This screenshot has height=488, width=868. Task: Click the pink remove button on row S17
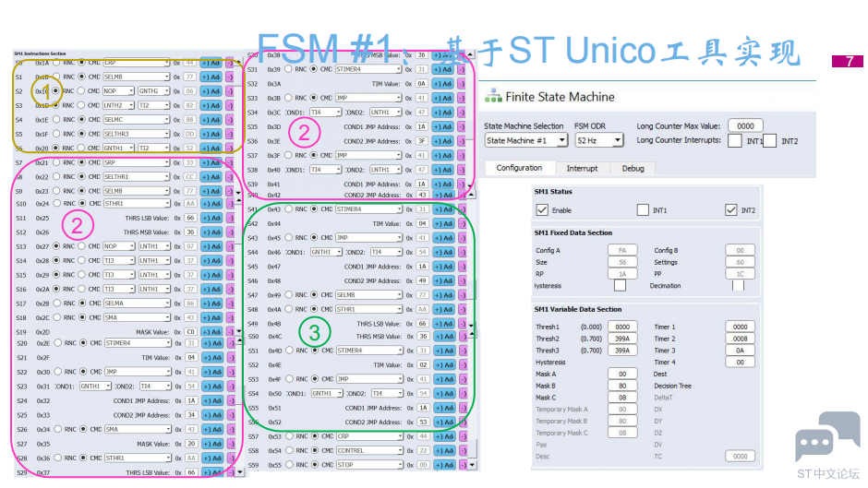[230, 304]
